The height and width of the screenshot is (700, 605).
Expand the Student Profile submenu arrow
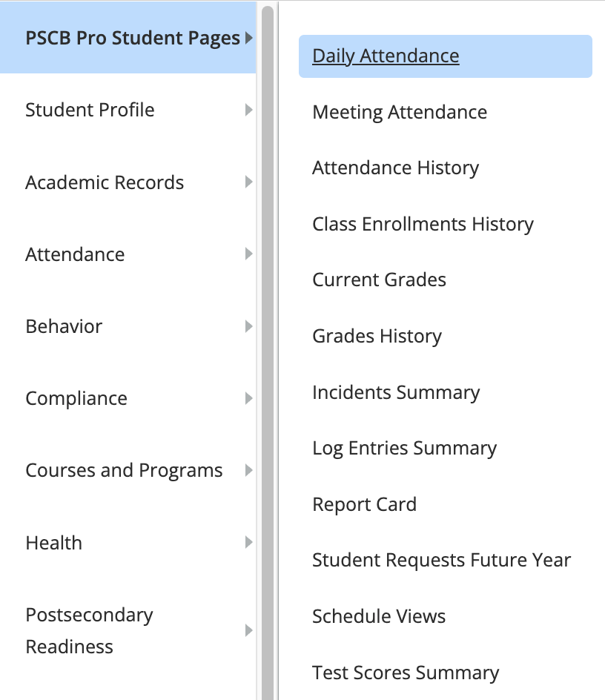(x=248, y=110)
